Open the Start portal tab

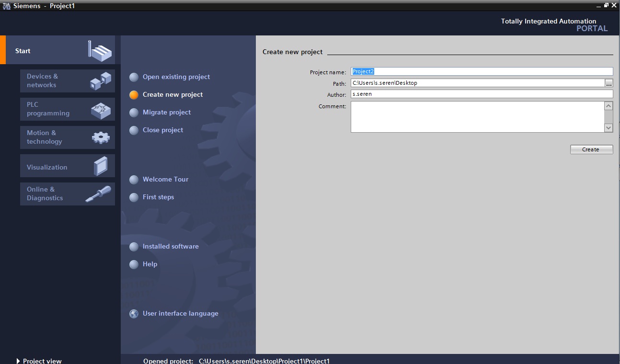point(57,50)
